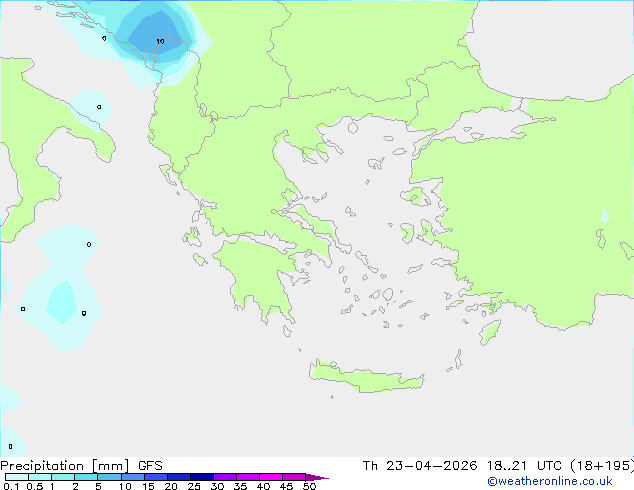
Task: Open the weatheronline.co.uk copyright link
Action: pos(550,481)
